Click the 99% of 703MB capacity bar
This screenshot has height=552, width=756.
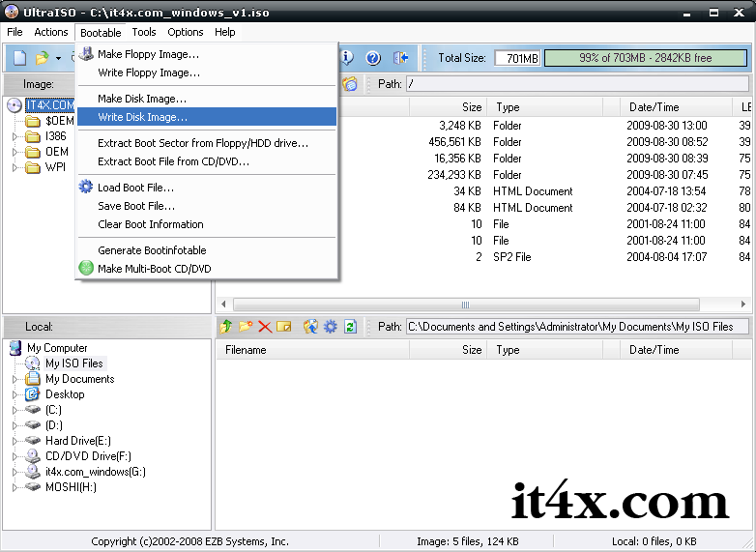tap(645, 58)
